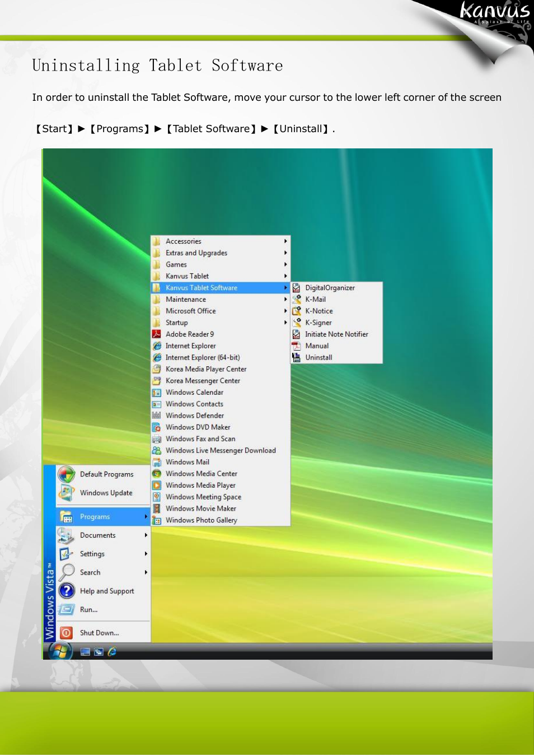The width and height of the screenshot is (534, 756).
Task: Click the Windows Defender icon
Action: tap(157, 416)
